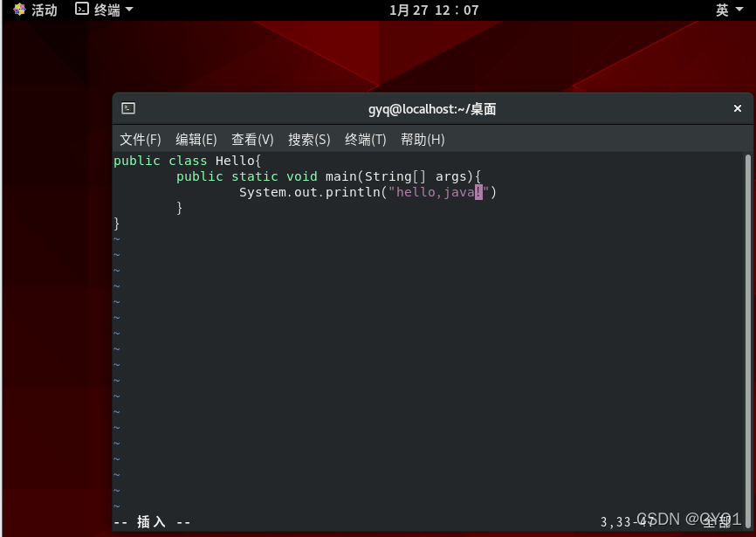
Task: Close the terminal window
Action: click(x=738, y=108)
